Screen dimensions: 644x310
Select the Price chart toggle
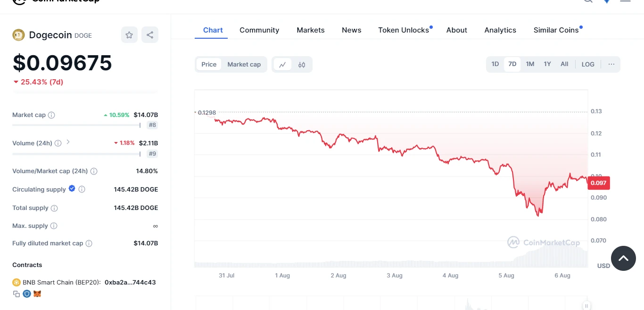pyautogui.click(x=209, y=64)
